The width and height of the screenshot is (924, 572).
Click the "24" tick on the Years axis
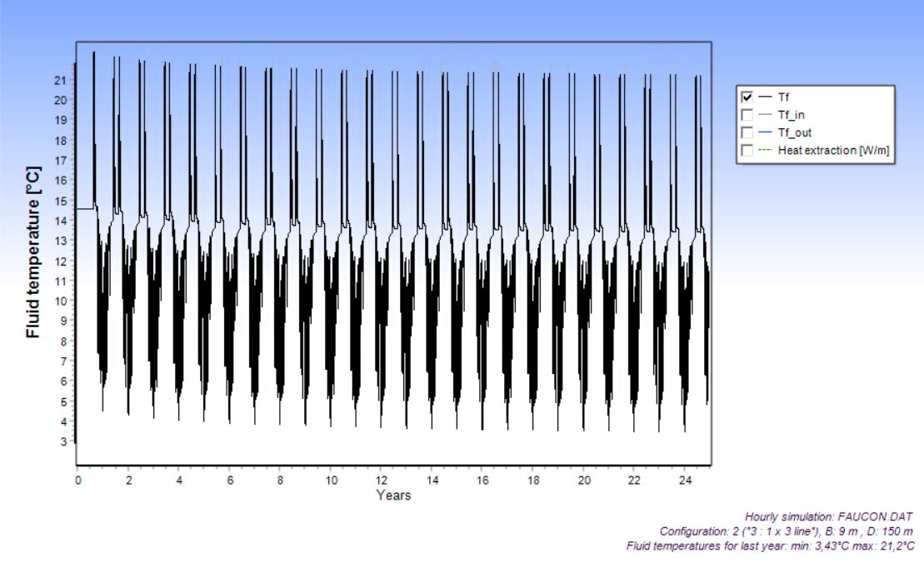(685, 480)
